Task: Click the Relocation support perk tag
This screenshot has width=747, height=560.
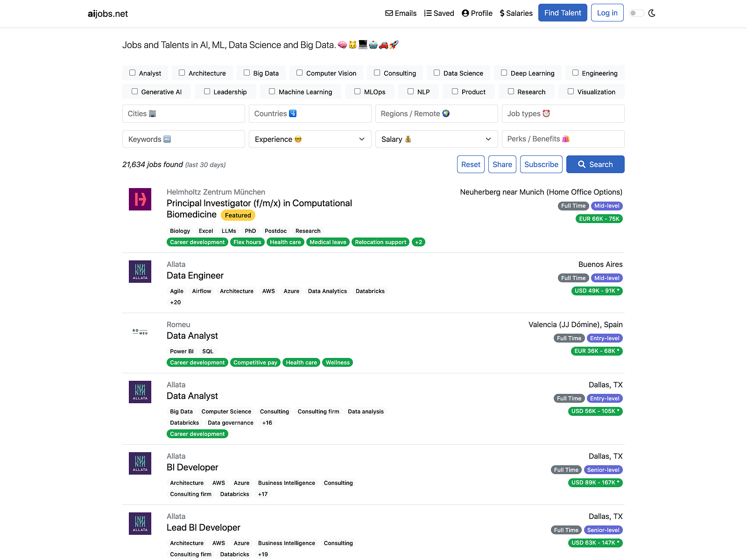Action: click(x=381, y=242)
